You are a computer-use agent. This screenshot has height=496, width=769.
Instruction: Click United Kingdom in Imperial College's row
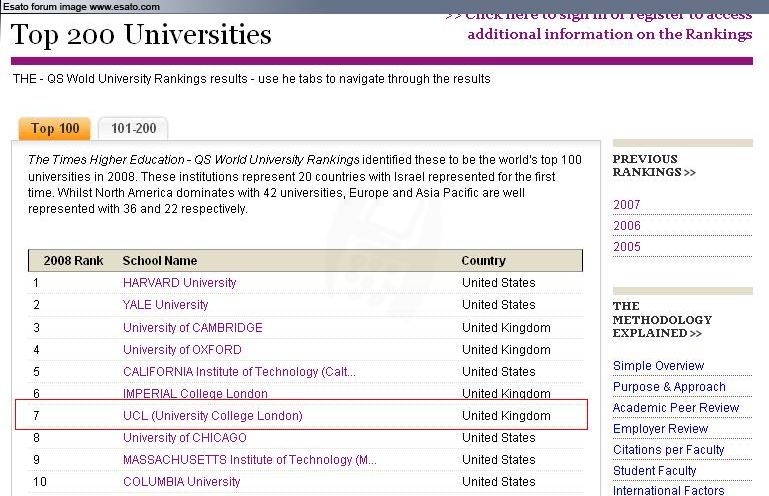click(506, 393)
